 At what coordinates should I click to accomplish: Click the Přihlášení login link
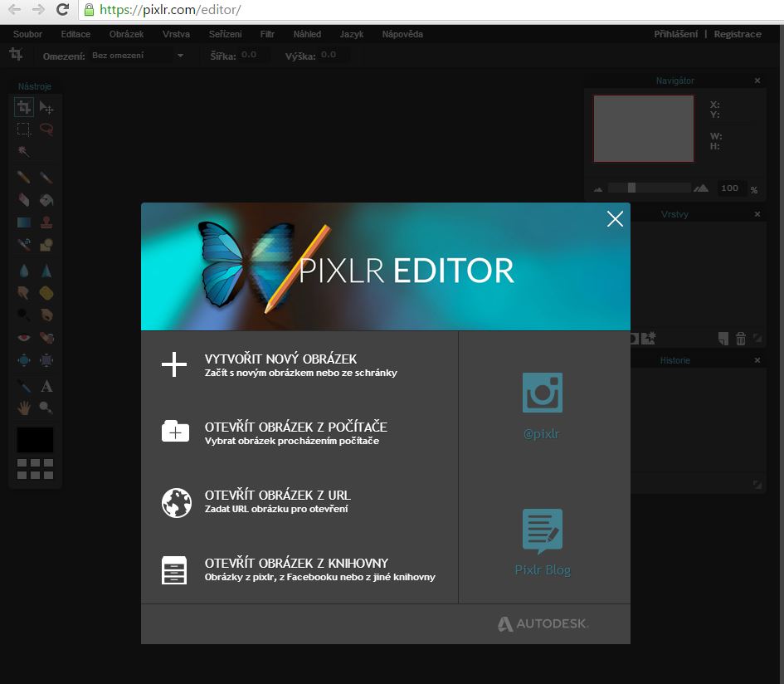tap(675, 34)
